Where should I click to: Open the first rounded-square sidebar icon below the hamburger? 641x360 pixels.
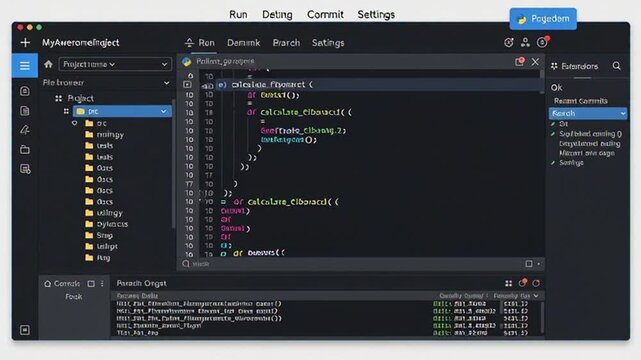pyautogui.click(x=25, y=91)
